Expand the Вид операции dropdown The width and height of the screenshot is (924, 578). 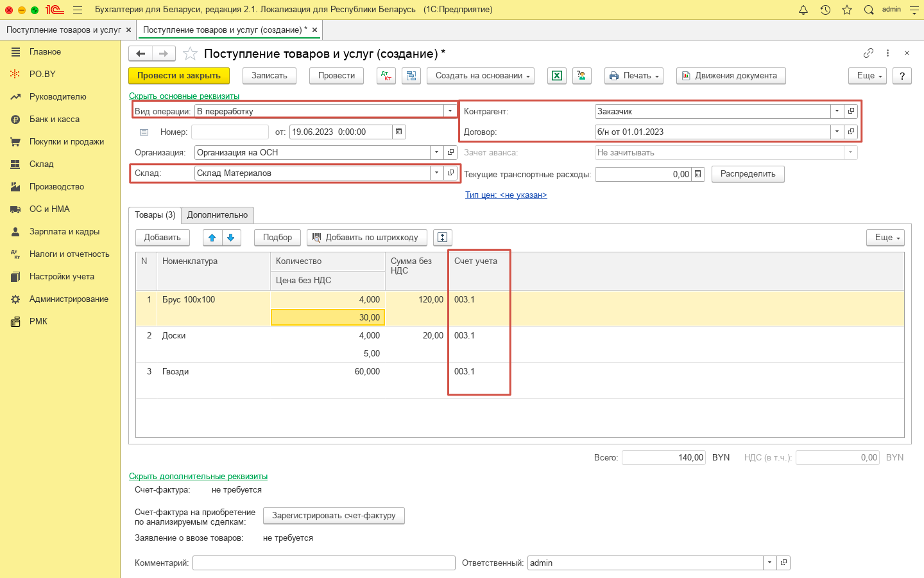point(450,111)
